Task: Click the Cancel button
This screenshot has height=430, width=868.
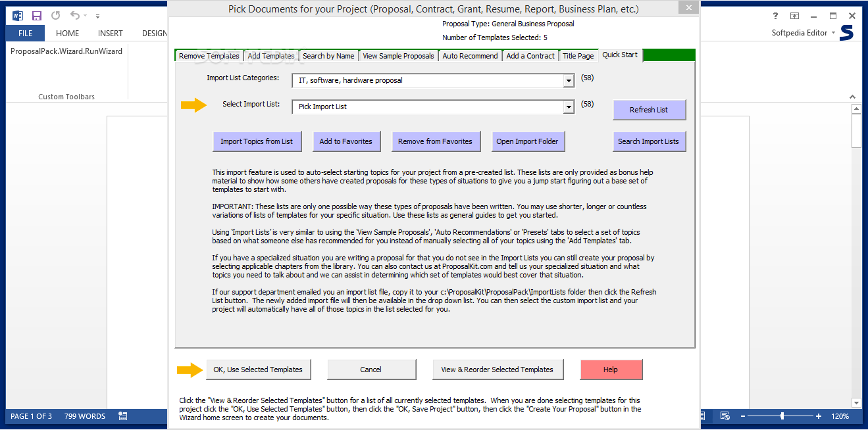Action: (x=371, y=370)
